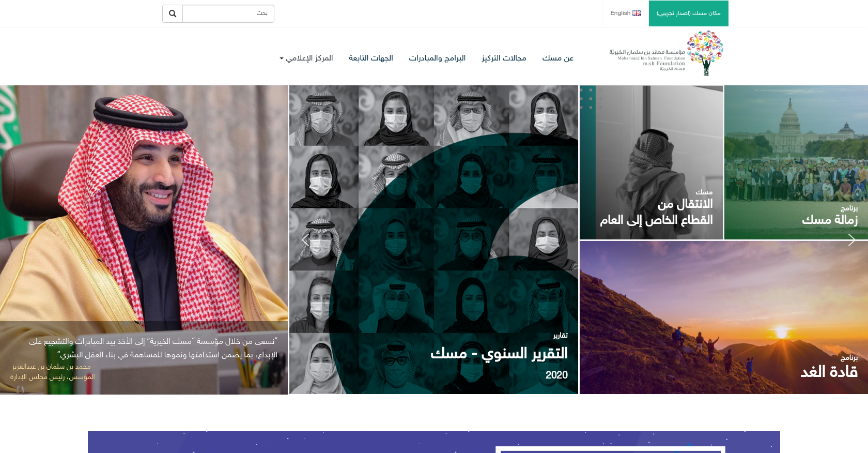
Task: Open the البرامج والمبادرات menu item
Action: tap(437, 58)
